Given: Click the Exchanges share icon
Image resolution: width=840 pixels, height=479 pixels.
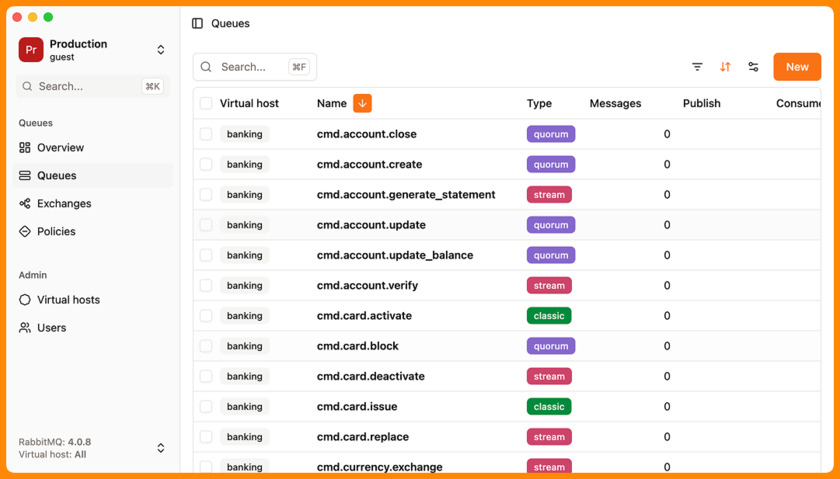Looking at the screenshot, I should tap(25, 203).
